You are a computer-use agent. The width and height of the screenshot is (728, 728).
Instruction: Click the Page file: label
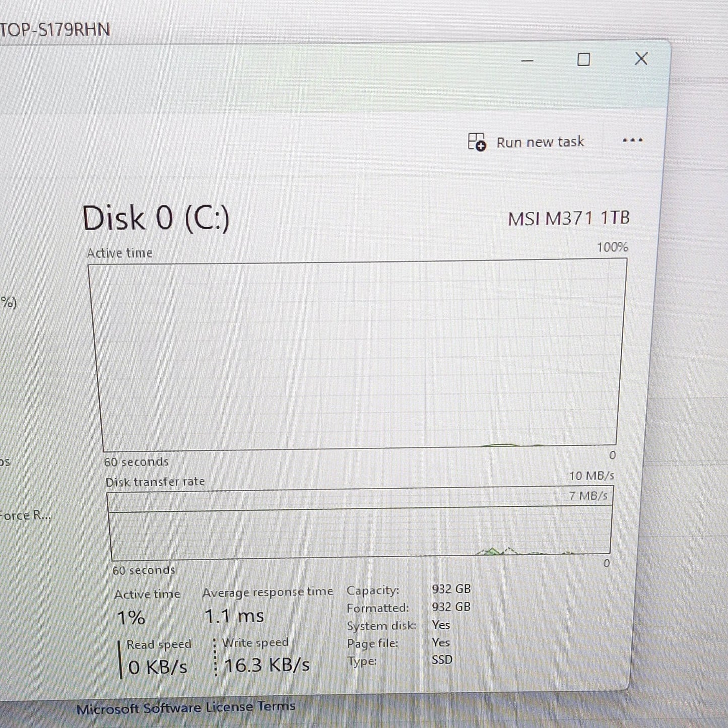pos(372,643)
